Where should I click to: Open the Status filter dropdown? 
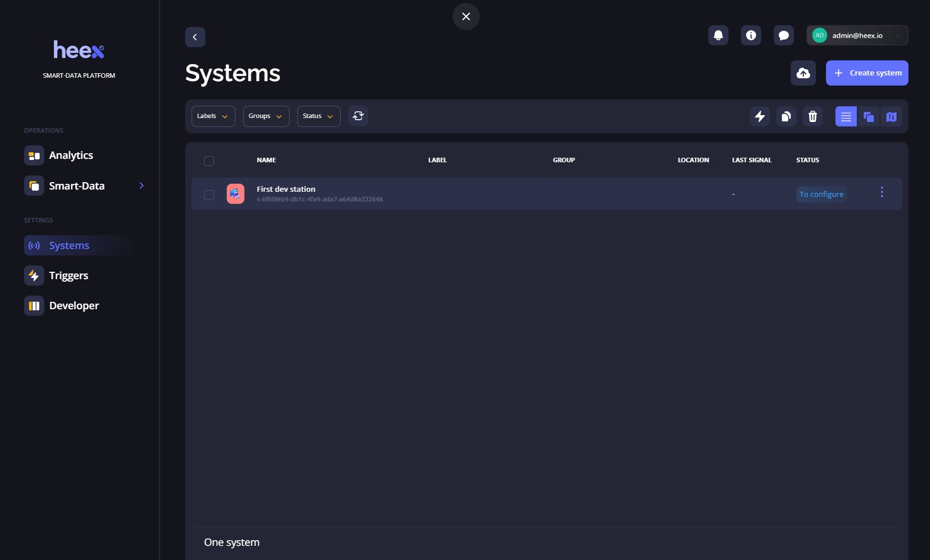(x=318, y=116)
